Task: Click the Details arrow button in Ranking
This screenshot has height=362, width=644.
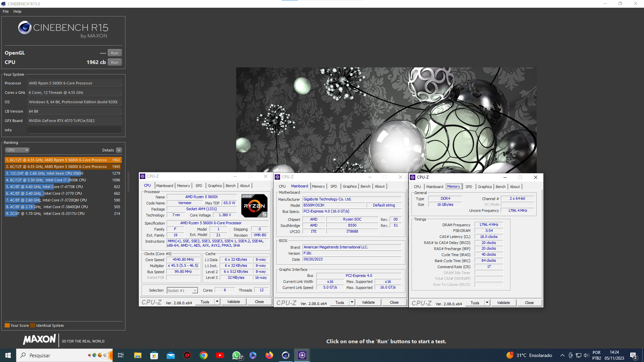Action: point(119,150)
